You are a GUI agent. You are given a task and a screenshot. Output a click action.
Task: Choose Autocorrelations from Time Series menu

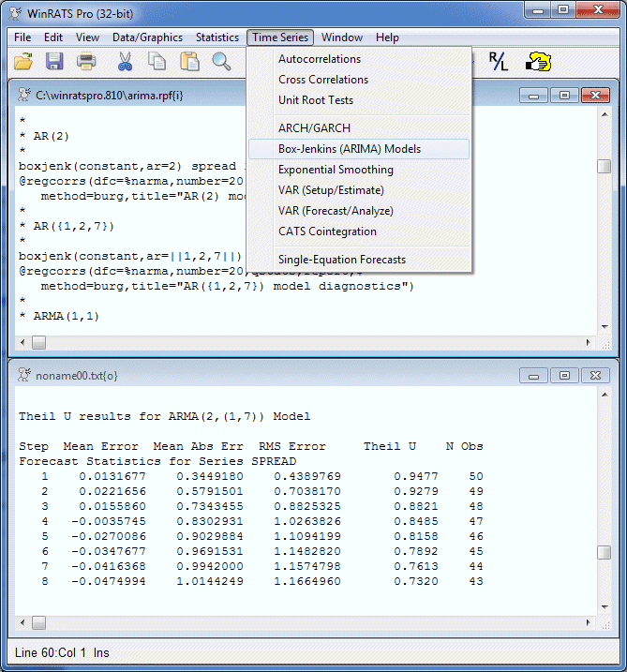point(319,59)
